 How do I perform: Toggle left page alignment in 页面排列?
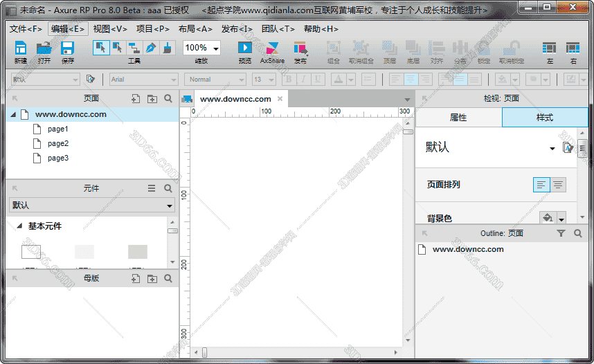541,185
